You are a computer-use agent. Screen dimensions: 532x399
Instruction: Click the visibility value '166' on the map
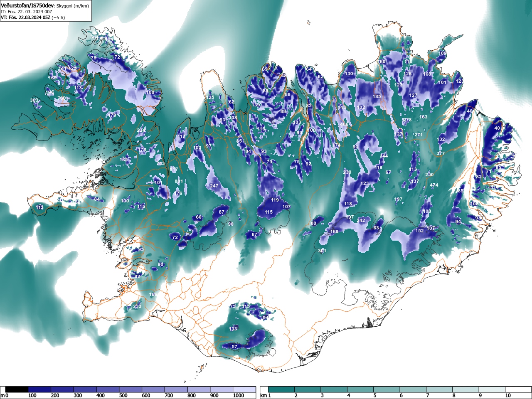click(153, 295)
